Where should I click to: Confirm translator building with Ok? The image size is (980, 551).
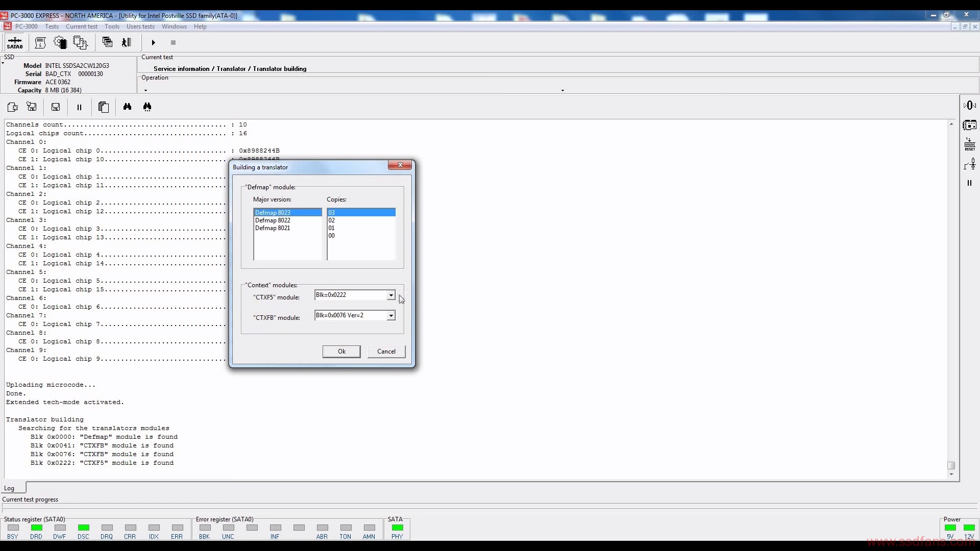[341, 352]
